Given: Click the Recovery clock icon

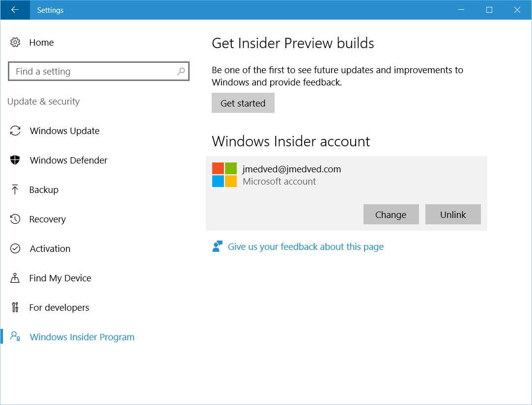Looking at the screenshot, I should 15,219.
